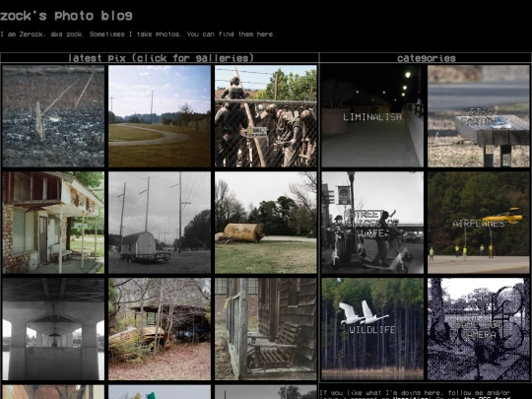The width and height of the screenshot is (532, 399).
Task: Open the ARTSY FARTSY category tile
Action: 479,116
